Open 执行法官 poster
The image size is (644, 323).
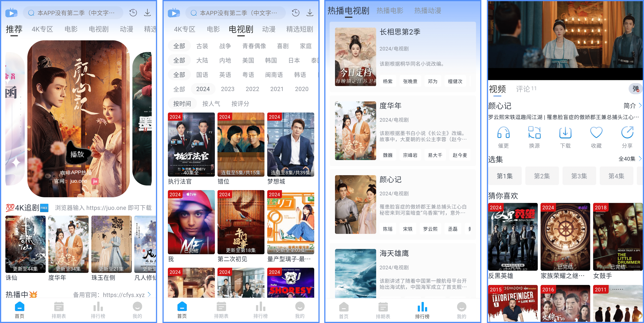(x=191, y=144)
